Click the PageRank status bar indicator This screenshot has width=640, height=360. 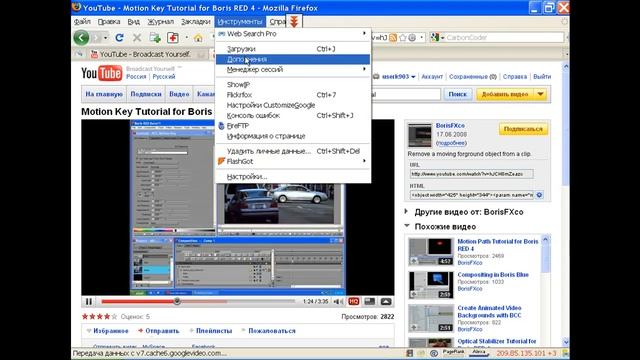click(x=453, y=352)
